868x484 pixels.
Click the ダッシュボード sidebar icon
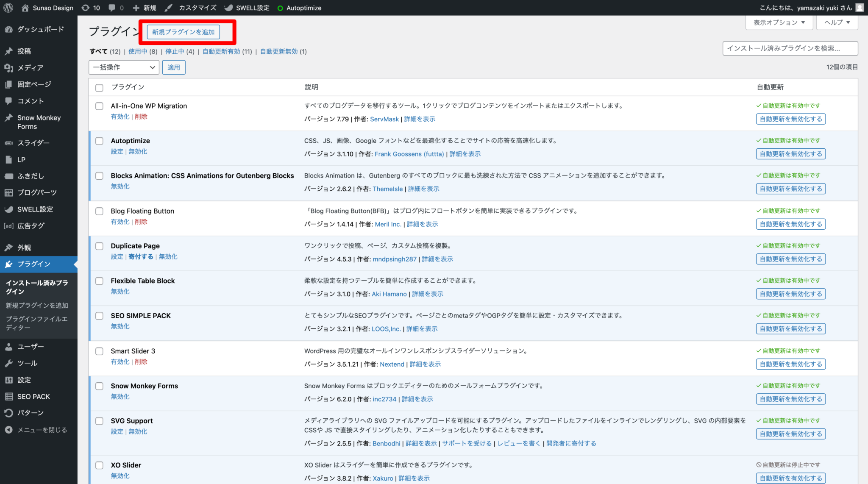pyautogui.click(x=9, y=29)
